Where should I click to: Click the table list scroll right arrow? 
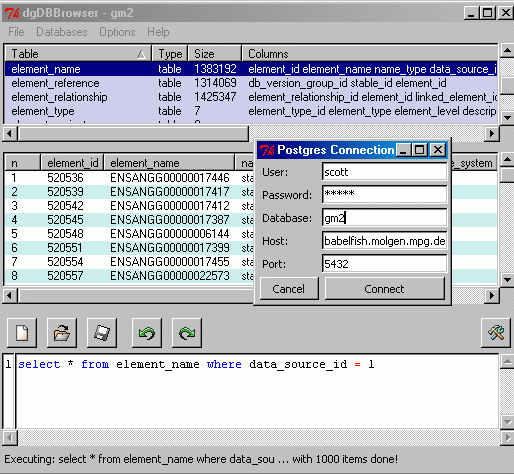492,134
